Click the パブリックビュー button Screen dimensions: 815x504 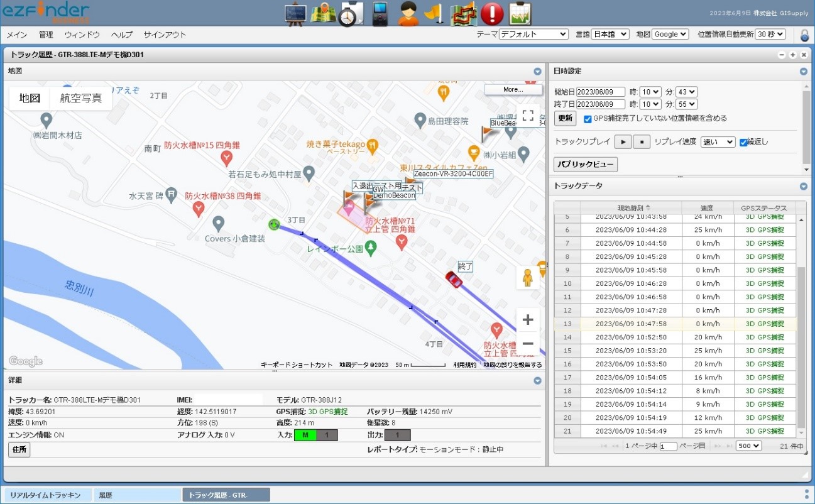coord(586,165)
